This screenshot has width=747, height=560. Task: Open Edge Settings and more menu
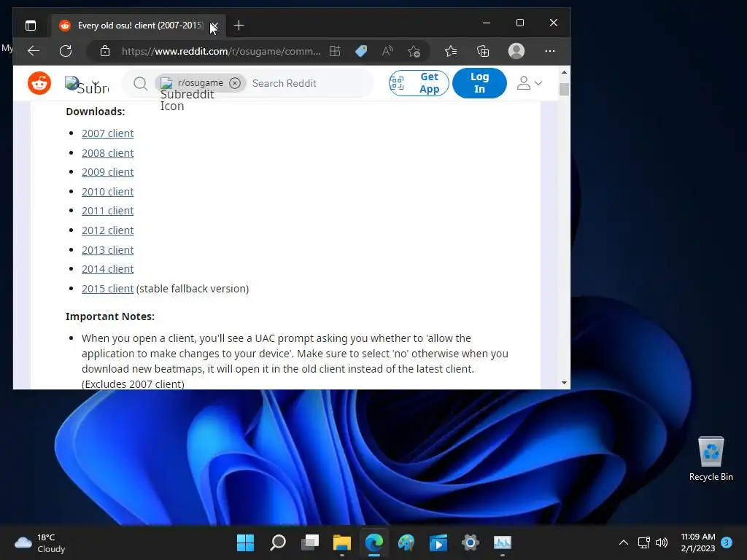[550, 51]
